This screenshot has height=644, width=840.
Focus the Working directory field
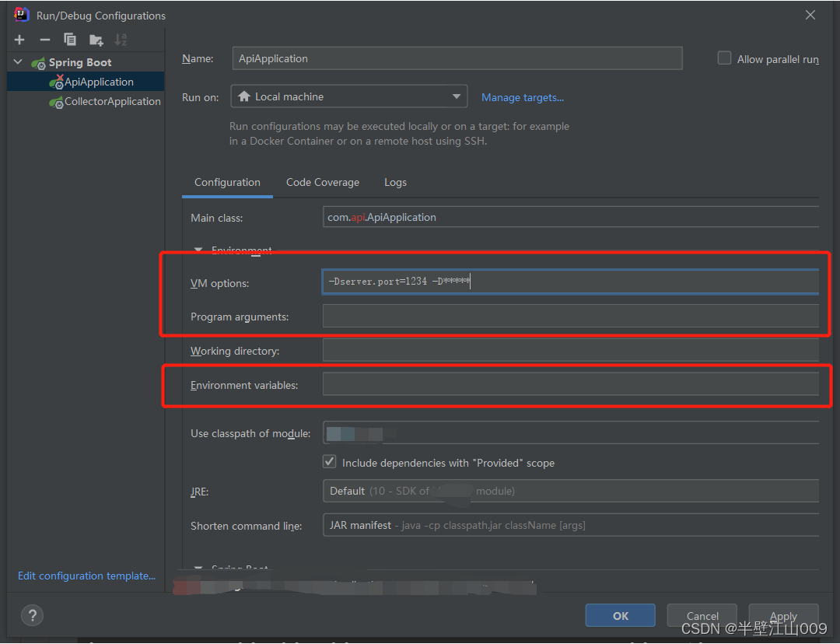571,351
